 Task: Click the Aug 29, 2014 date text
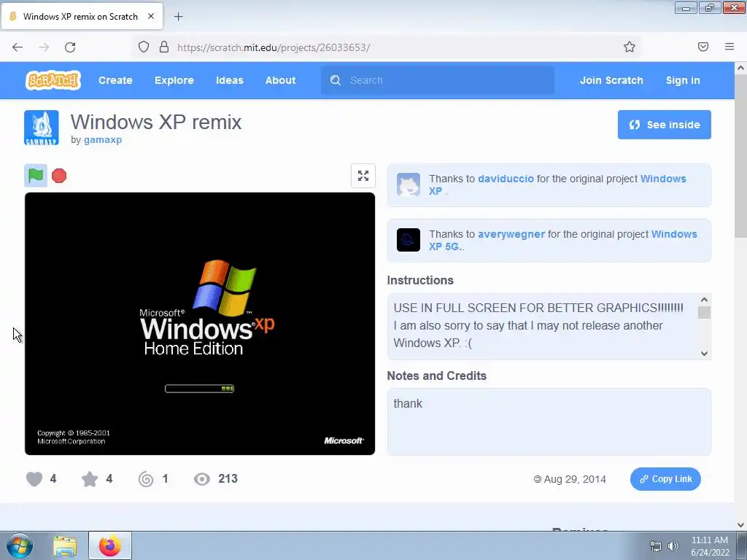tap(575, 480)
